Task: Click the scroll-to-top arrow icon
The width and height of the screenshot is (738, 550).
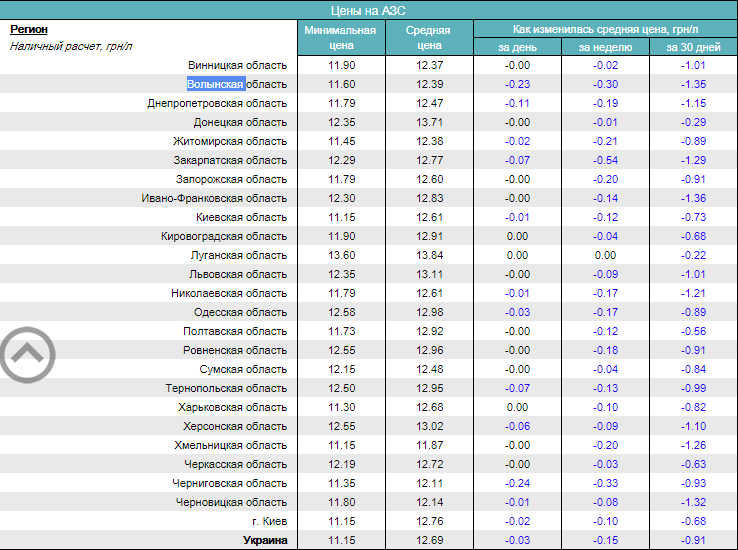Action: point(27,353)
